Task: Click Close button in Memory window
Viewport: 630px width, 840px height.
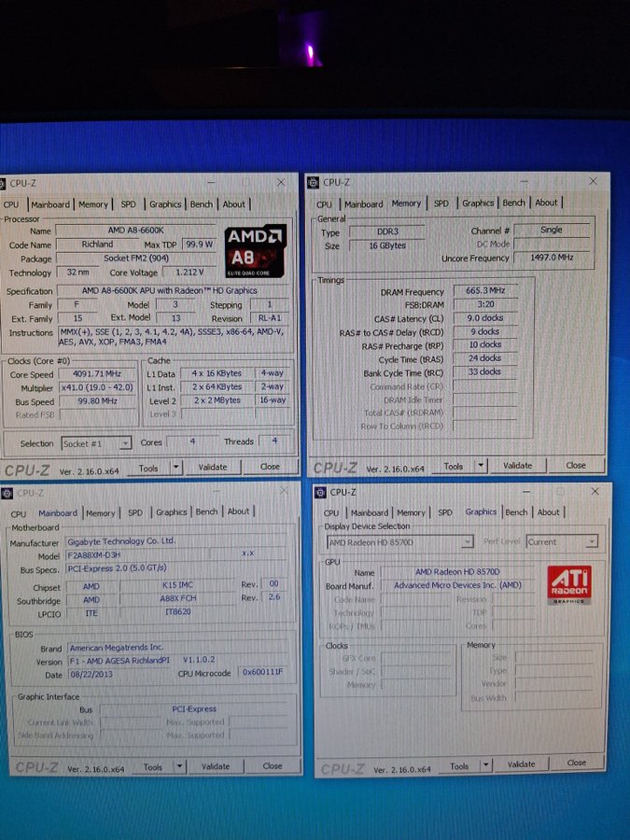Action: (x=576, y=465)
